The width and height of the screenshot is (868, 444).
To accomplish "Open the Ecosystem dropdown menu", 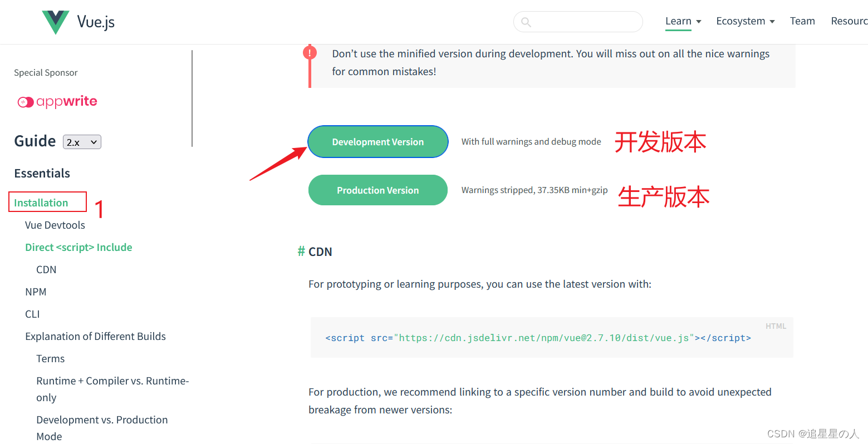I will (x=746, y=21).
